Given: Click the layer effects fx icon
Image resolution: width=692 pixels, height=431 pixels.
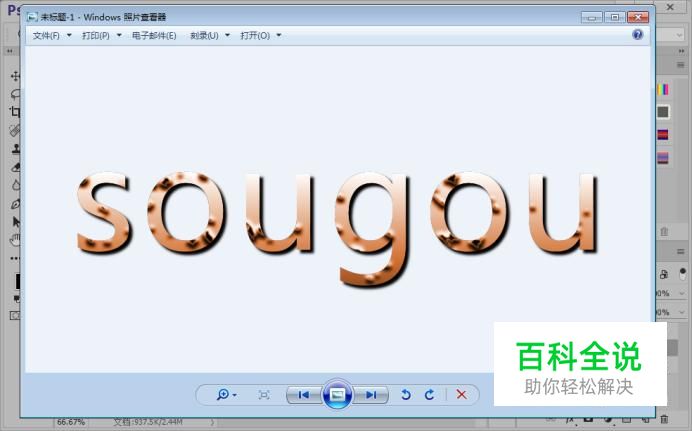Looking at the screenshot, I should 570,420.
